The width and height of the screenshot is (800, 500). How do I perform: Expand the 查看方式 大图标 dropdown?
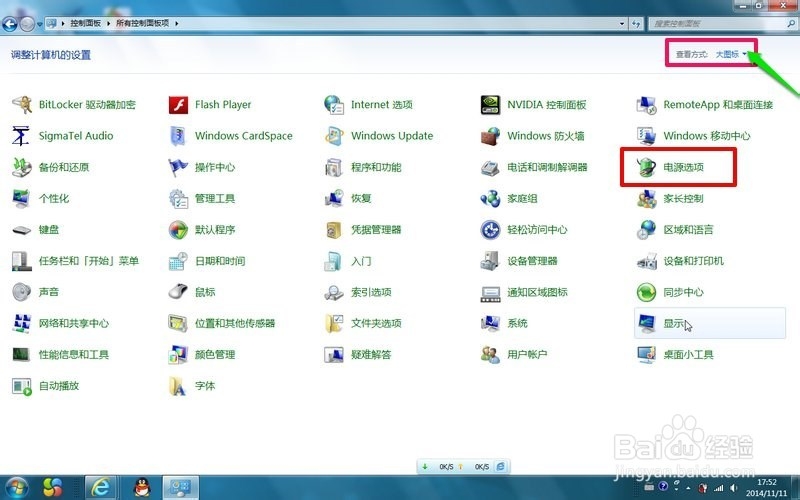[x=731, y=54]
